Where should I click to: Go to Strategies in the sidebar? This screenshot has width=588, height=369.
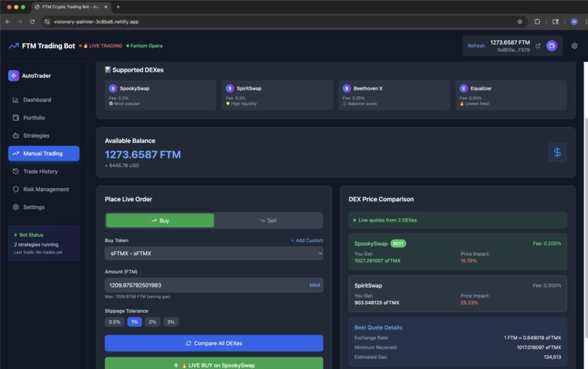pyautogui.click(x=44, y=136)
